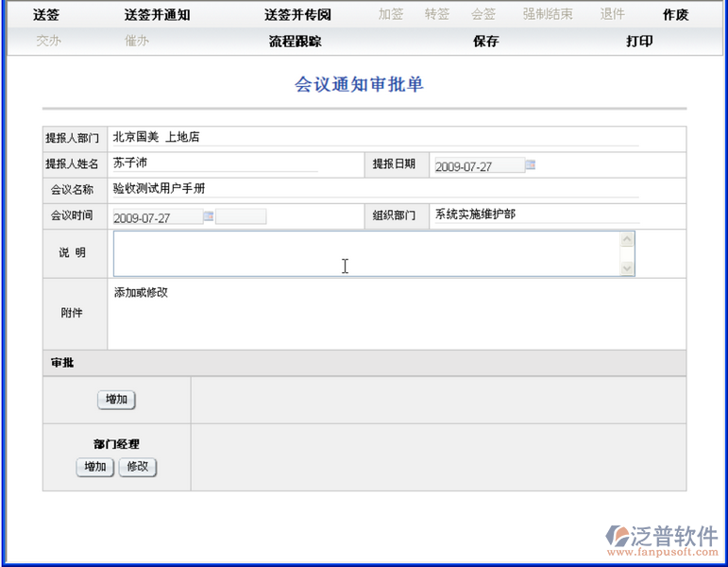This screenshot has width=728, height=567.
Task: Click 增加 button in 审批 section
Action: click(x=116, y=400)
